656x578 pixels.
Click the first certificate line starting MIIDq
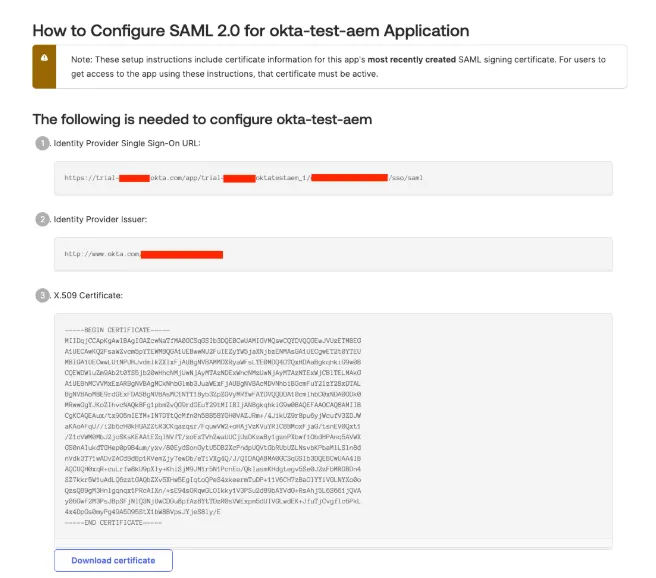coord(213,340)
